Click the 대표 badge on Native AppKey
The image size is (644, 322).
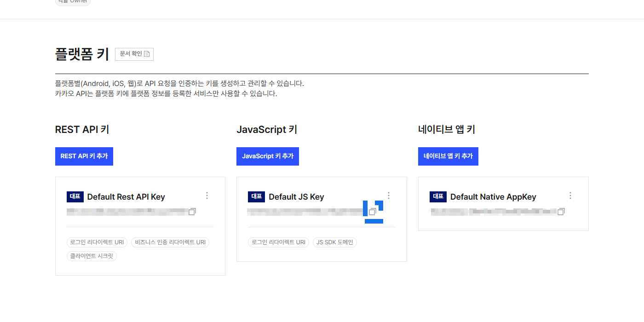438,197
